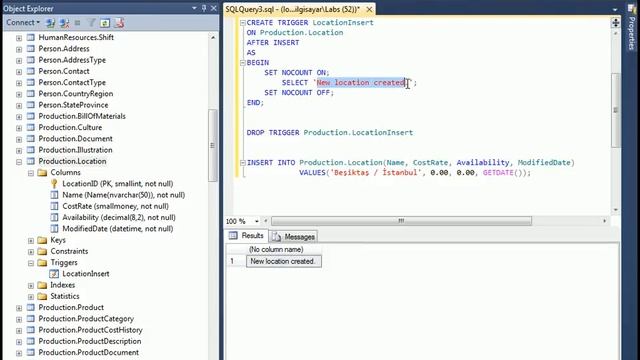Click the CostRate column icon
The image size is (640, 360).
(54, 206)
